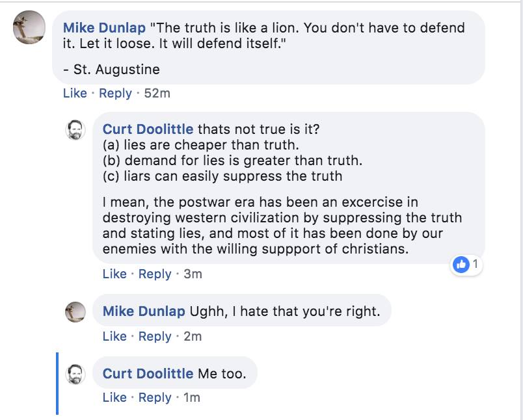Like the St. Augustine quote comment
This screenshot has height=420, width=523.
75,93
